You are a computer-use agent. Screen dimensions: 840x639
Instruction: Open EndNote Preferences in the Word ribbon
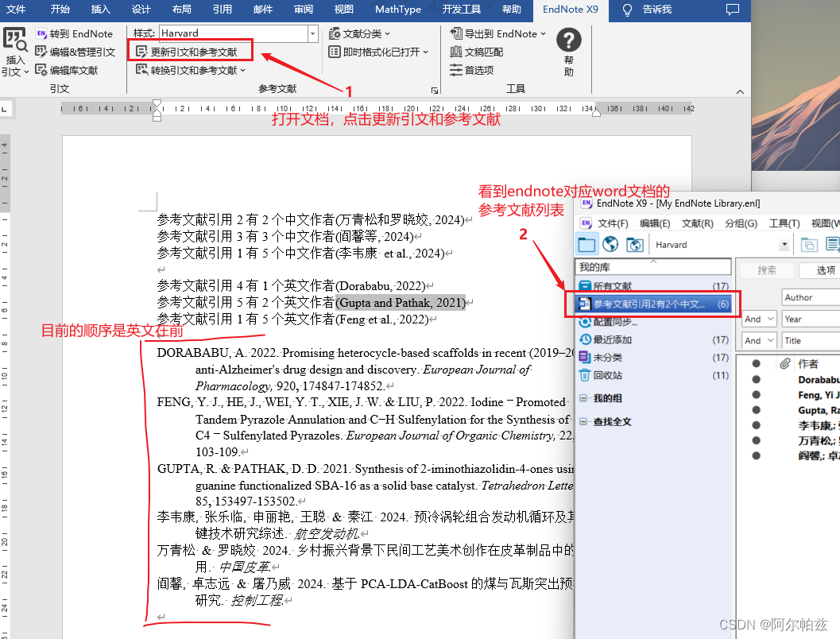tap(471, 70)
